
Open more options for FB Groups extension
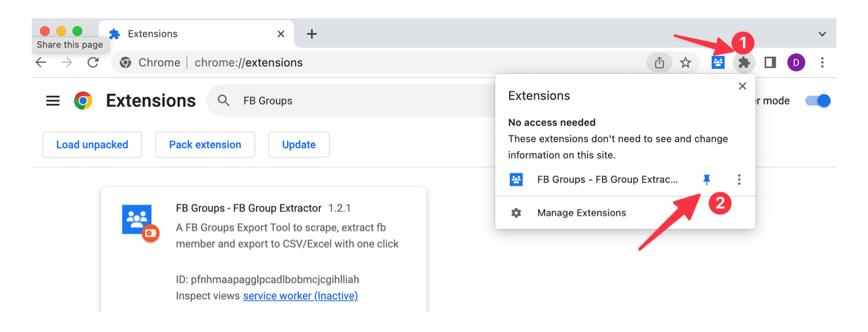(739, 180)
